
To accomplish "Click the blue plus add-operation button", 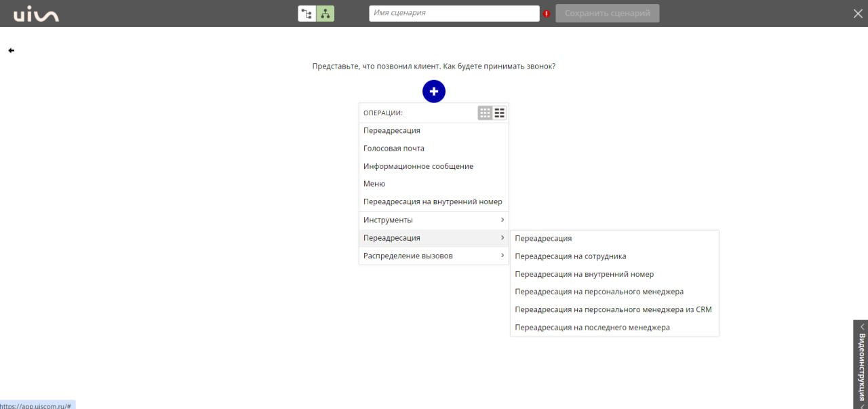I will 434,91.
